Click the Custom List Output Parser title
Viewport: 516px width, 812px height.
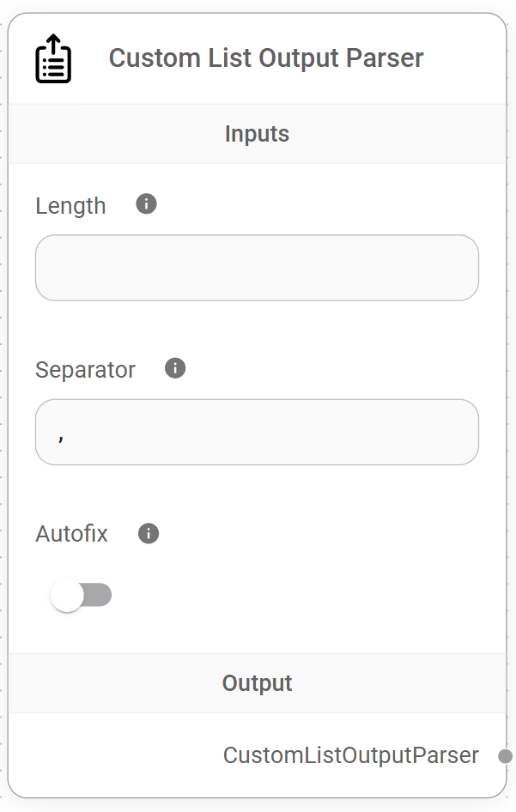click(x=265, y=58)
